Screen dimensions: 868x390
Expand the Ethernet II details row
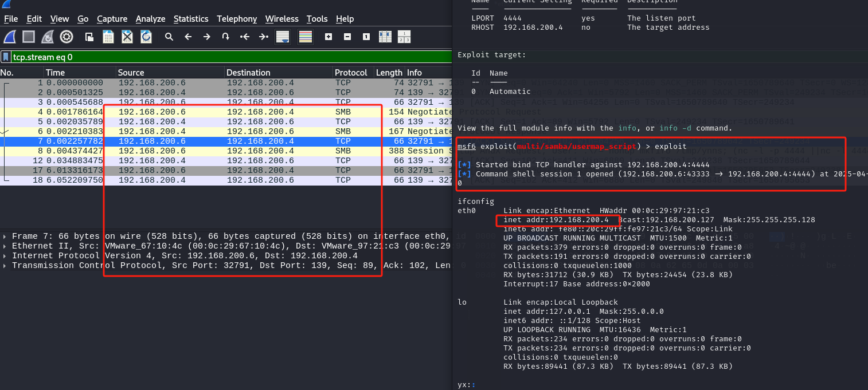(5, 246)
